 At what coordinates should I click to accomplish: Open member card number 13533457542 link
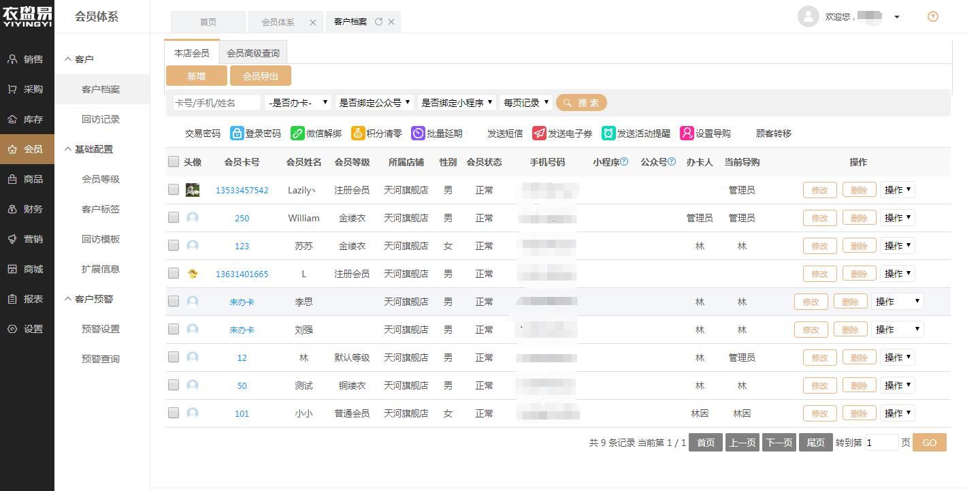(242, 191)
